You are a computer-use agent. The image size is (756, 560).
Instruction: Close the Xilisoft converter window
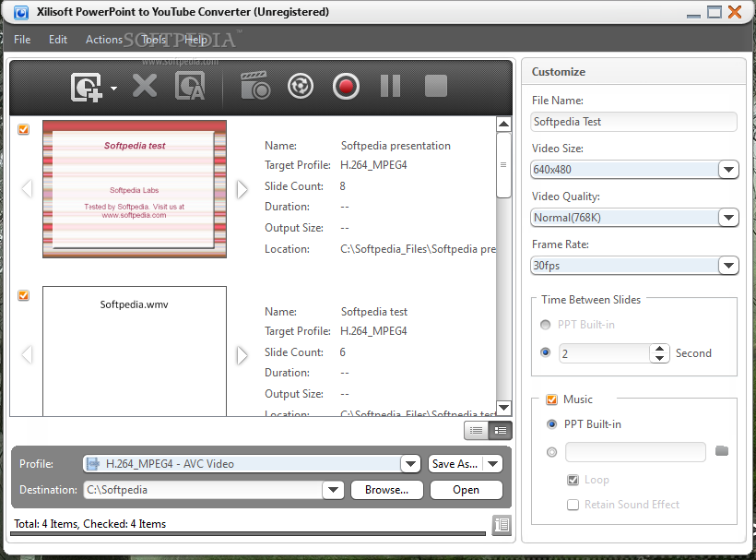(x=735, y=12)
